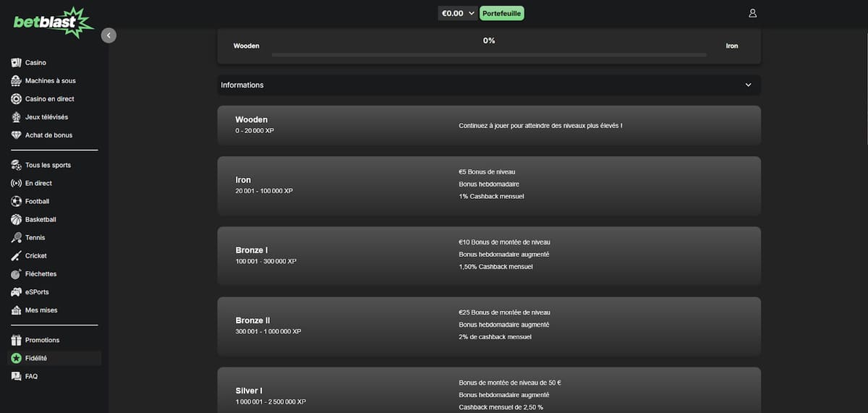This screenshot has height=413, width=868.
Task: Click the Wooden to Iron progress bar
Action: click(489, 55)
